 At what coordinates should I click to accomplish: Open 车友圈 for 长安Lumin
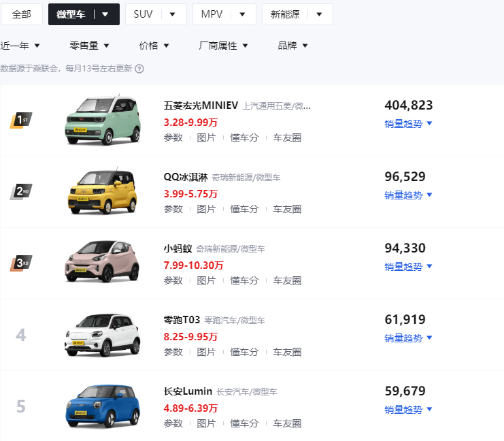click(x=287, y=423)
